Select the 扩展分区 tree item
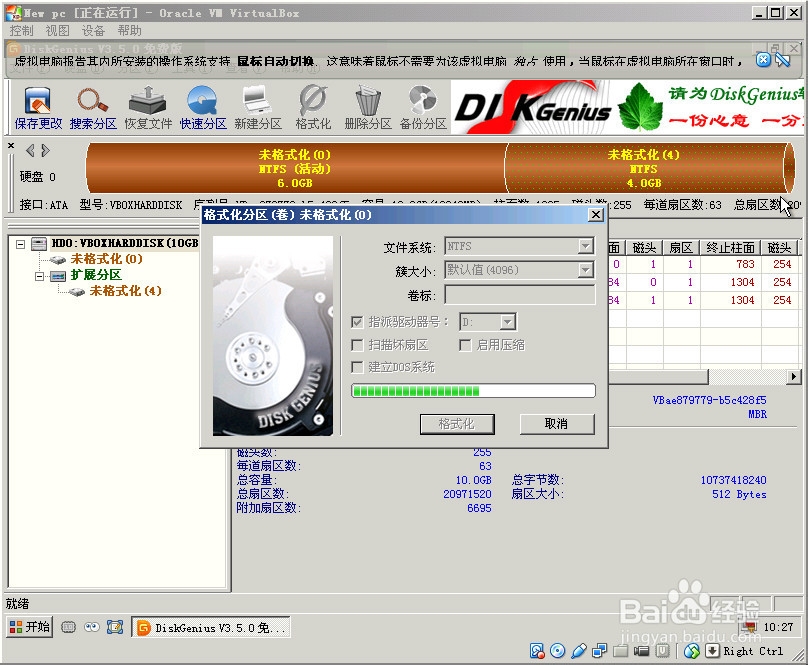808x665 pixels. tap(96, 275)
